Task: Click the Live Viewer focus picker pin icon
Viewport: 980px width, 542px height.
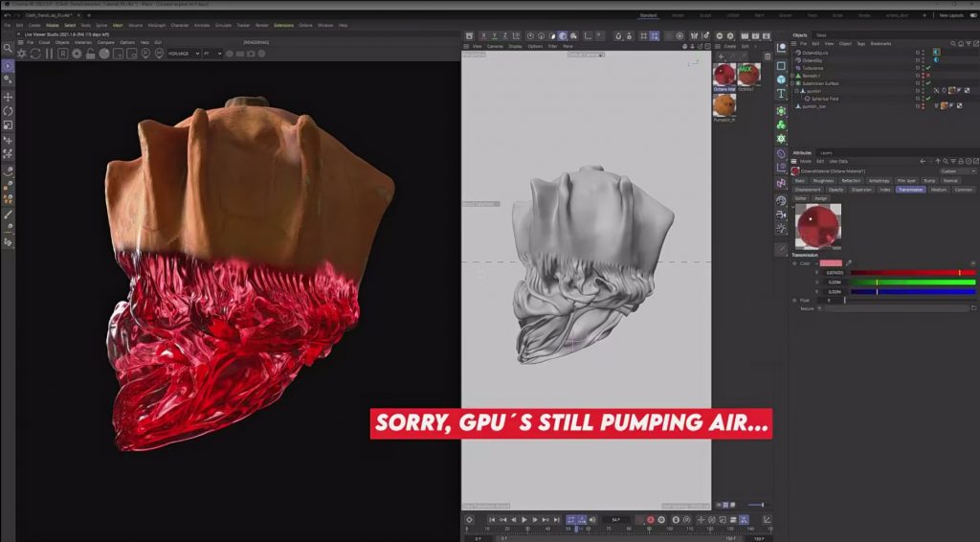Action: coord(145,54)
